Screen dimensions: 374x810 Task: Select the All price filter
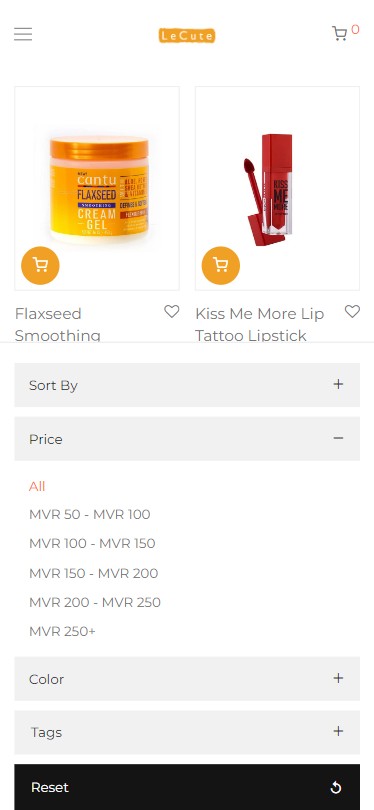[x=37, y=486]
